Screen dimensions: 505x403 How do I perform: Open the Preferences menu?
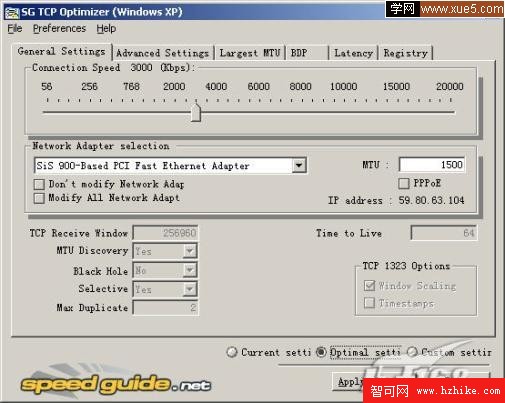(x=59, y=29)
